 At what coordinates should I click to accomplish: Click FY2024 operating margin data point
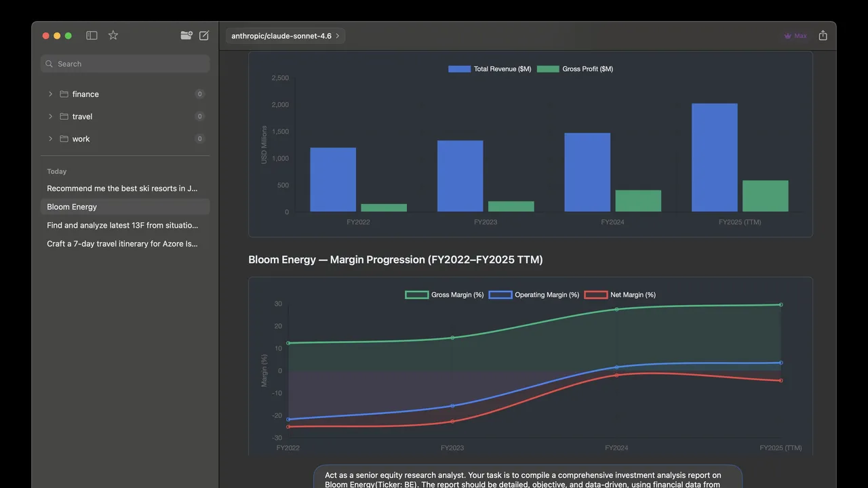coord(616,367)
